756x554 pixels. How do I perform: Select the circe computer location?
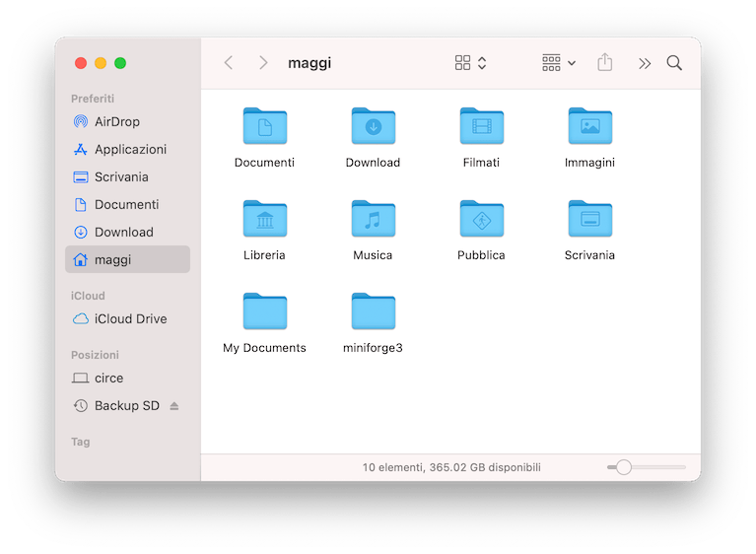coord(108,379)
